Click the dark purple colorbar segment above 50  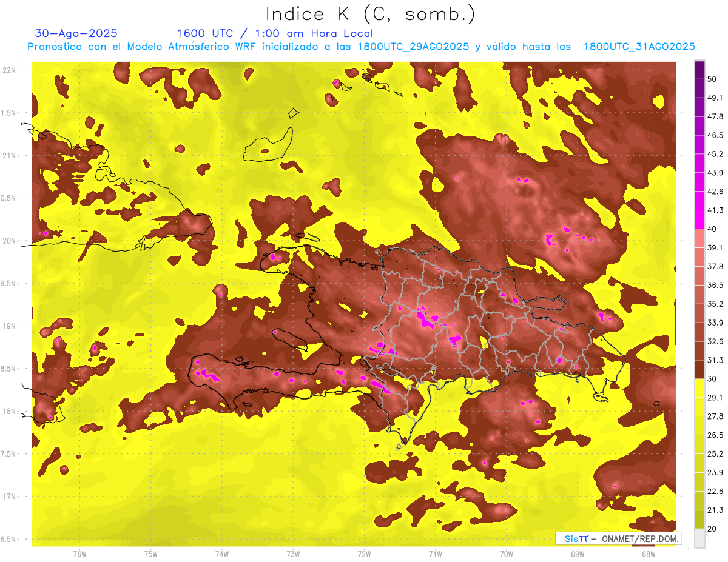tap(699, 70)
